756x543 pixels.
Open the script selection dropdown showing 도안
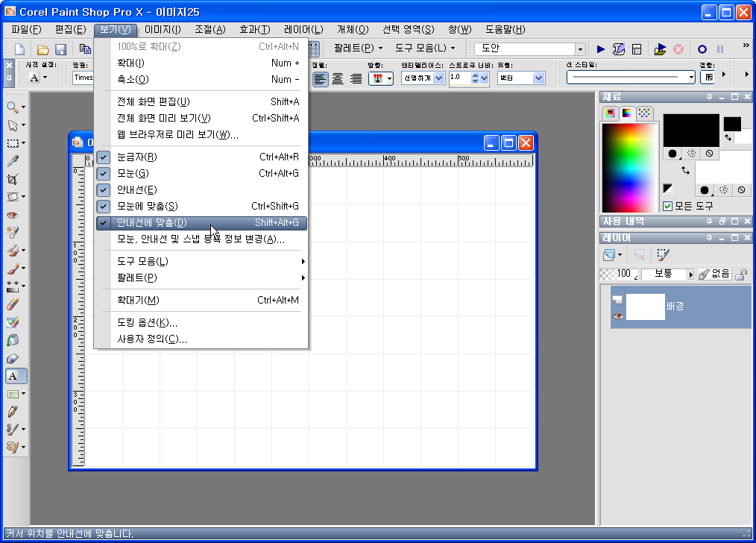(580, 48)
